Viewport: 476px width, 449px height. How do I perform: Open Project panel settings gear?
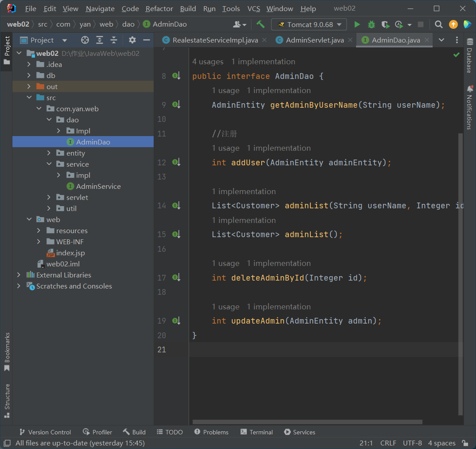132,40
